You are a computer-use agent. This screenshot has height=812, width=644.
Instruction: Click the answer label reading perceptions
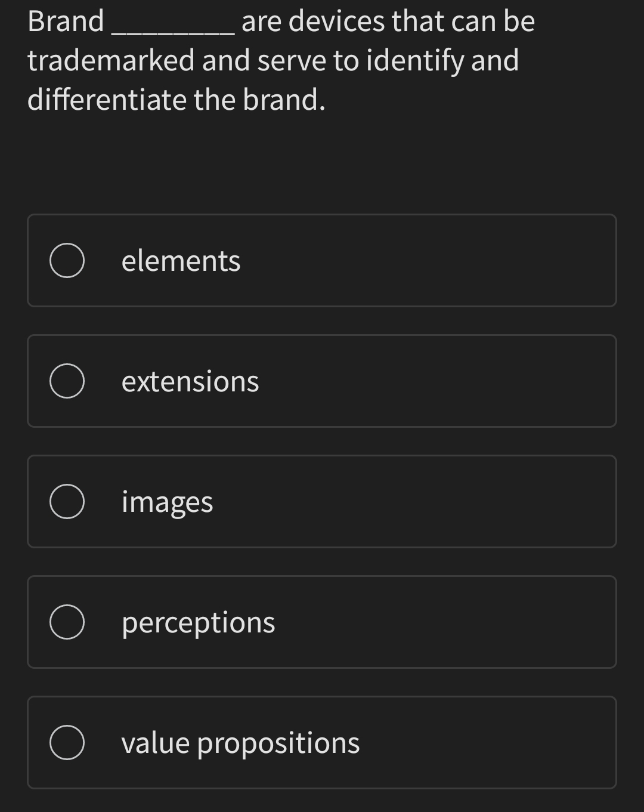click(x=197, y=621)
